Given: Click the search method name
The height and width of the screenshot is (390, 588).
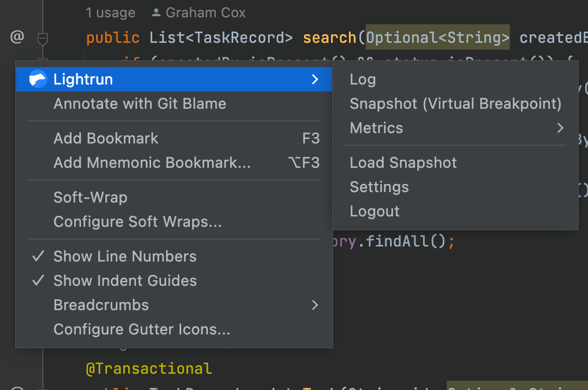Looking at the screenshot, I should tap(329, 38).
